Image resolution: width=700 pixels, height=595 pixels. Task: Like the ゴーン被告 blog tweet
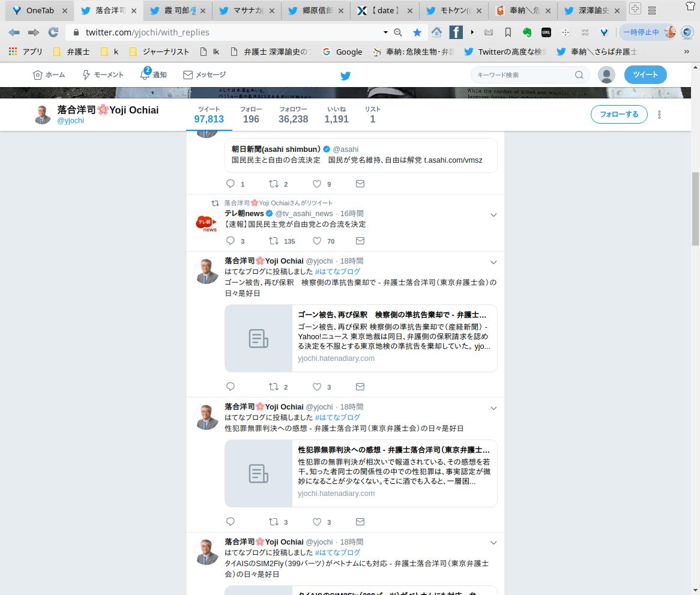(316, 387)
